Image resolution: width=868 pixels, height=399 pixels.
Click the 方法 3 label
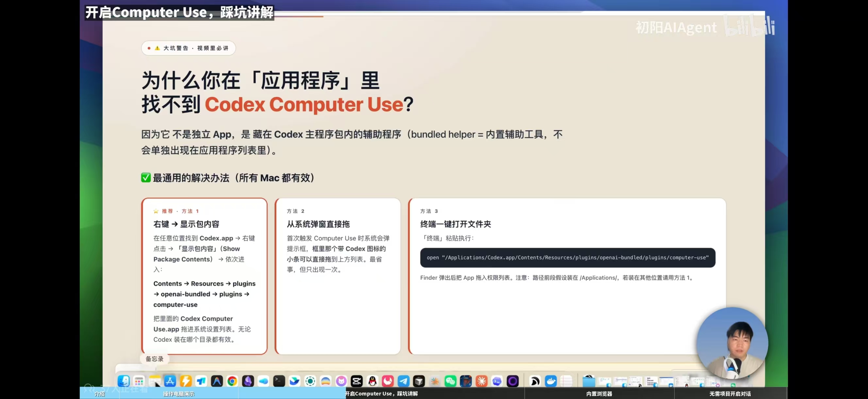(429, 211)
